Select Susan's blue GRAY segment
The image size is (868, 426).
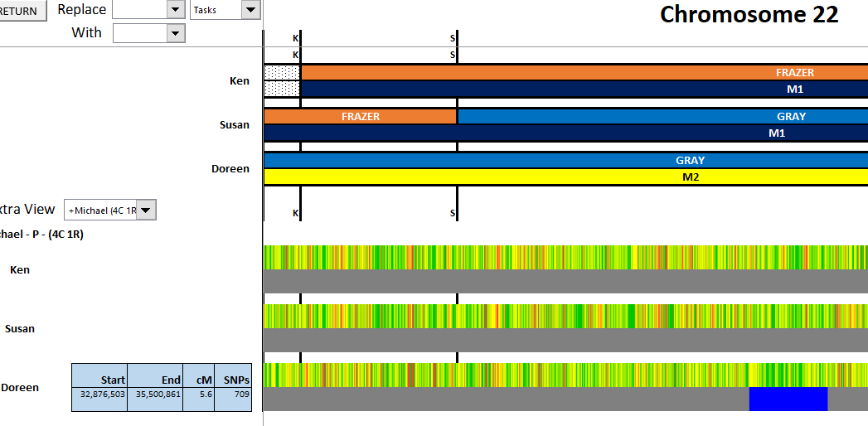662,116
